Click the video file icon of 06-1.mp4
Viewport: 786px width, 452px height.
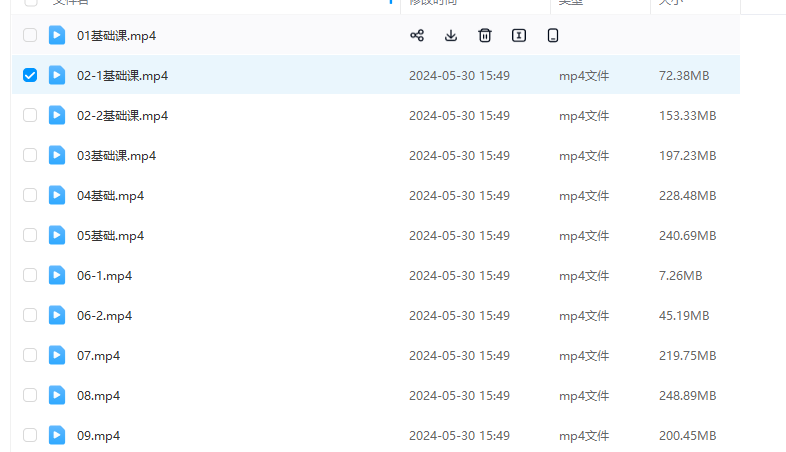[57, 276]
